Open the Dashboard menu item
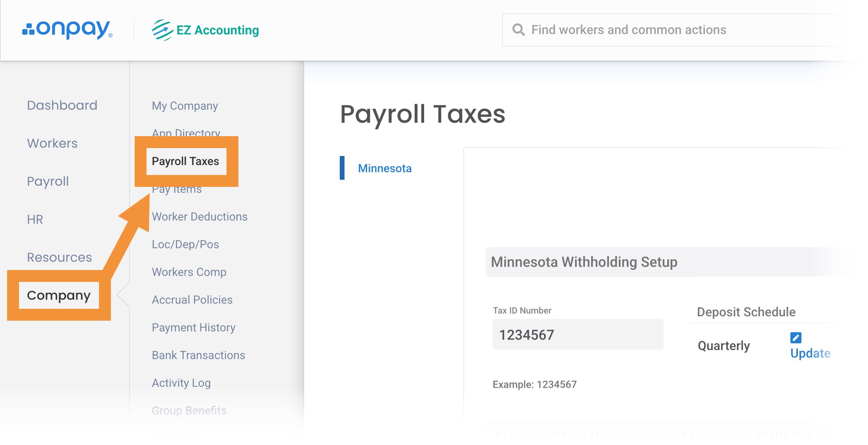 pos(62,105)
